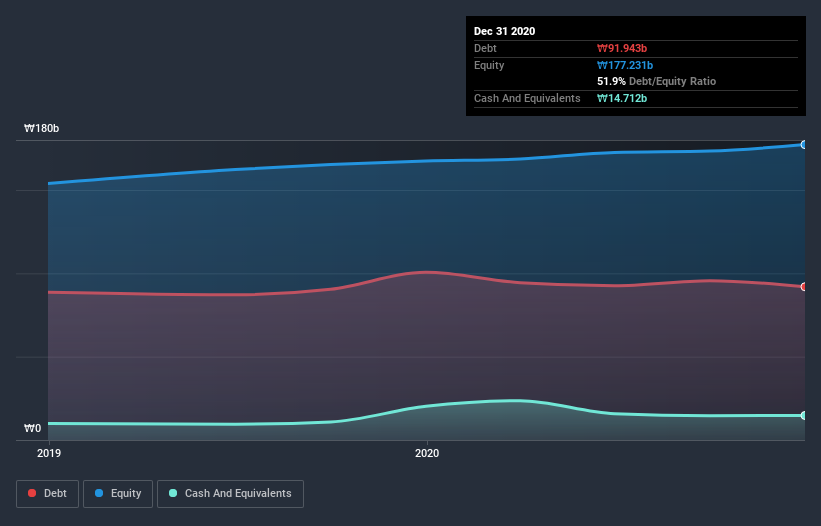
Task: Click the 2019 x-axis label
Action: click(x=49, y=453)
